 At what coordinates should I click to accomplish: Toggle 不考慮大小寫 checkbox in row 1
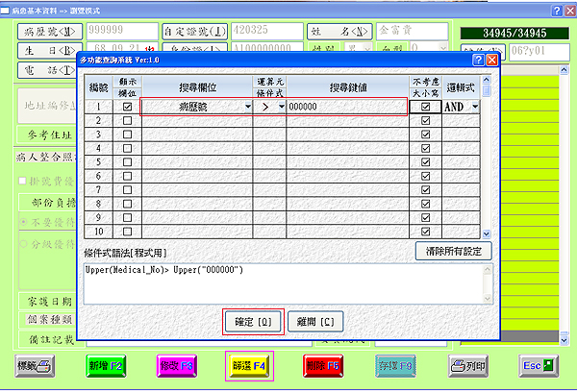425,108
